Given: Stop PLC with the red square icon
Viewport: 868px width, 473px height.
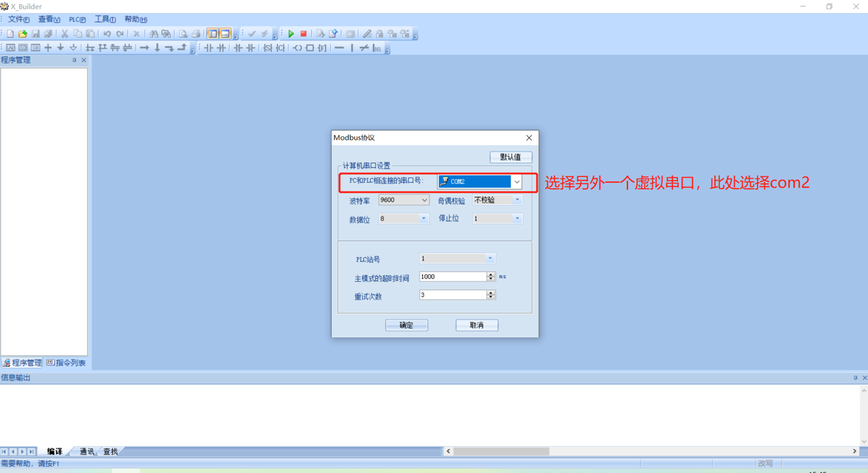Looking at the screenshot, I should [303, 34].
